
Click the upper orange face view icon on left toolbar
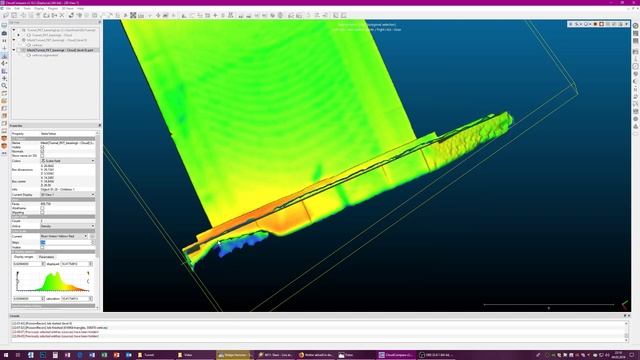(x=4, y=138)
